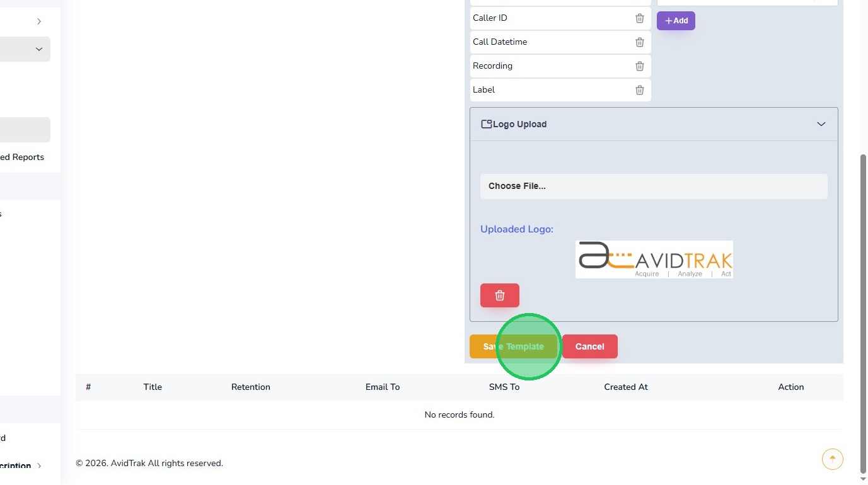
Task: Open the Choose File... logo picker
Action: tap(654, 186)
